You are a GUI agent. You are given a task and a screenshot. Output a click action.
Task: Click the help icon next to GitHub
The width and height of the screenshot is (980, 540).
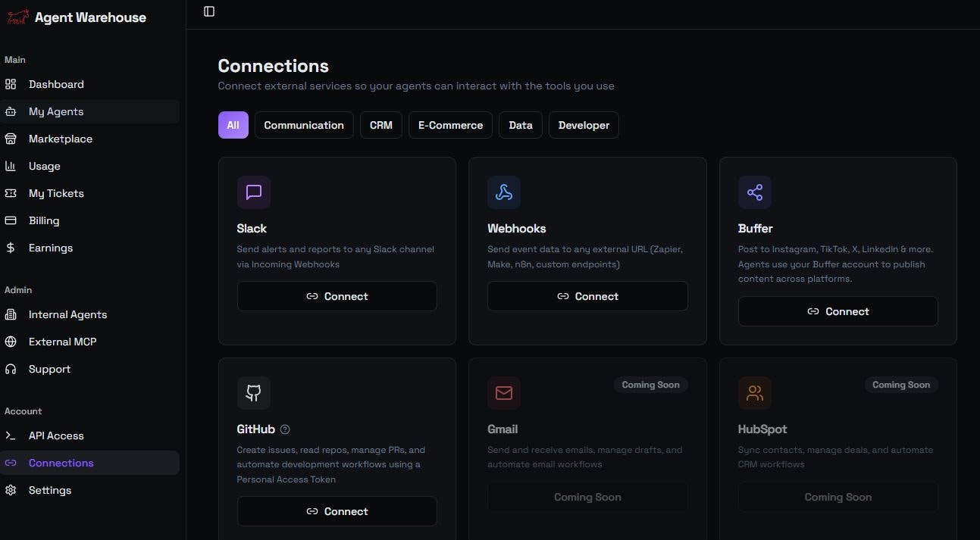click(285, 429)
